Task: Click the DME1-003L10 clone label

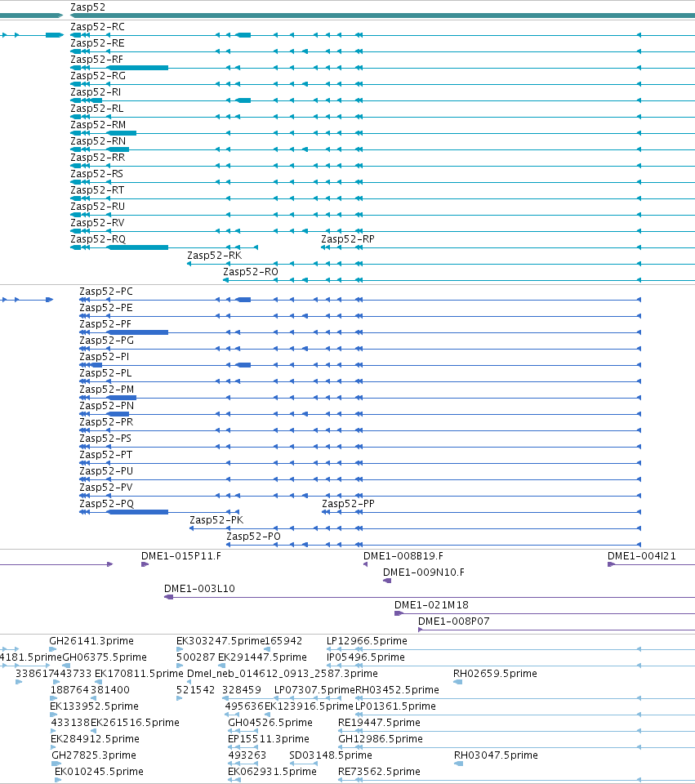Action: coord(199,589)
